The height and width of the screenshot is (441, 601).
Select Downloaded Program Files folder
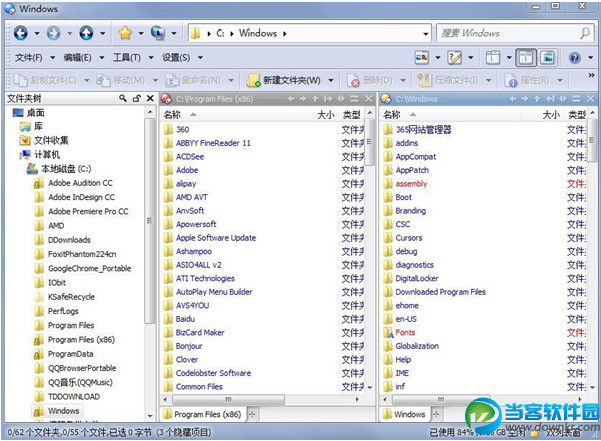[440, 292]
